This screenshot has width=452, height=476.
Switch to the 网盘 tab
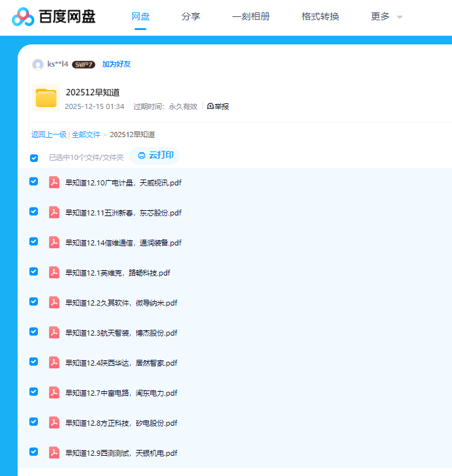(x=140, y=16)
